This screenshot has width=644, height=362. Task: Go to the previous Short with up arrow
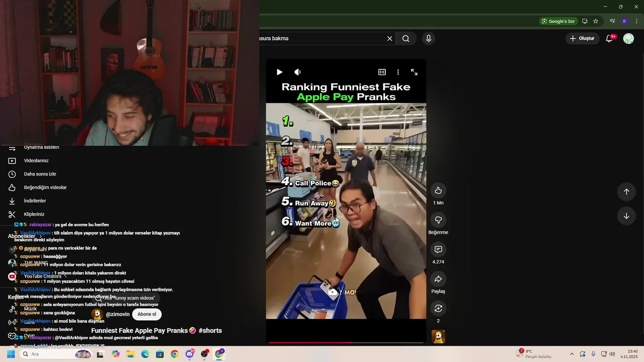point(626,191)
